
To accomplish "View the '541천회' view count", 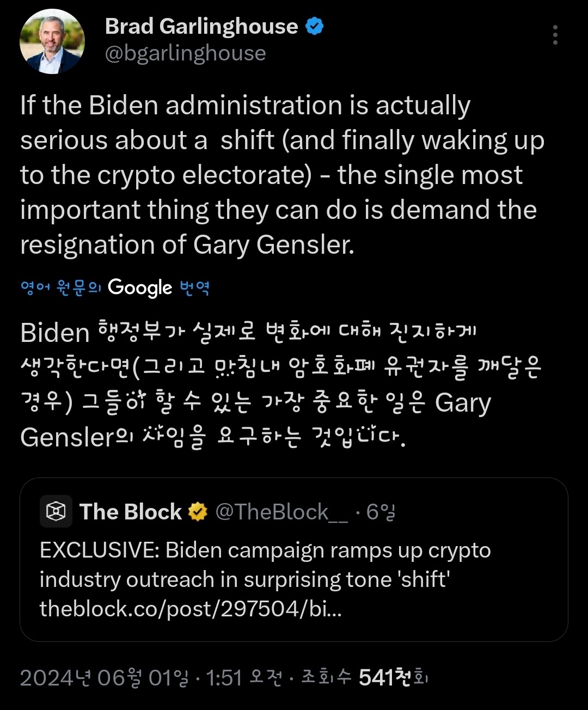I will click(x=393, y=678).
